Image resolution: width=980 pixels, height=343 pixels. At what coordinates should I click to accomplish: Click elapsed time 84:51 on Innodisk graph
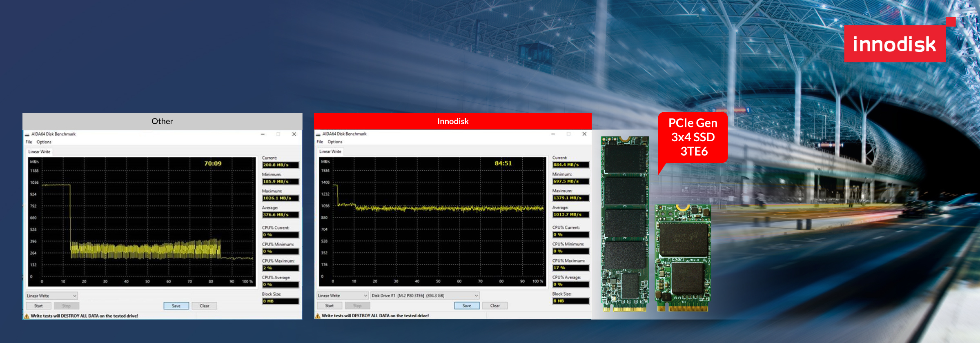(x=503, y=163)
